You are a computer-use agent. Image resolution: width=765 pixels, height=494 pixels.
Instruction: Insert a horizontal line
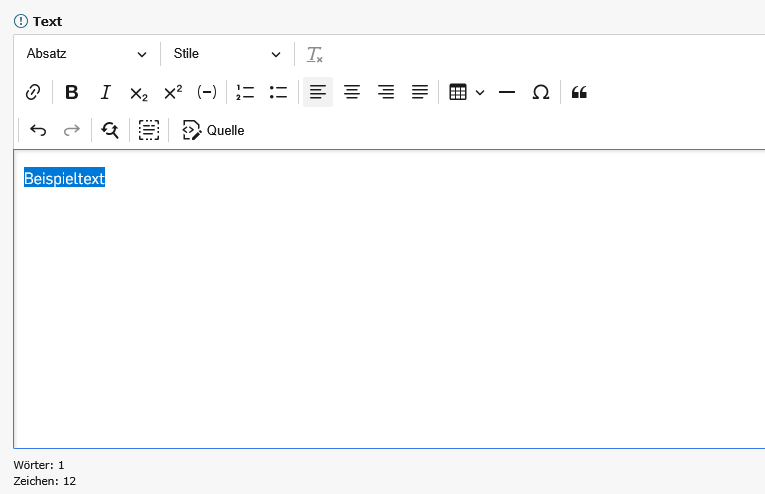[507, 92]
